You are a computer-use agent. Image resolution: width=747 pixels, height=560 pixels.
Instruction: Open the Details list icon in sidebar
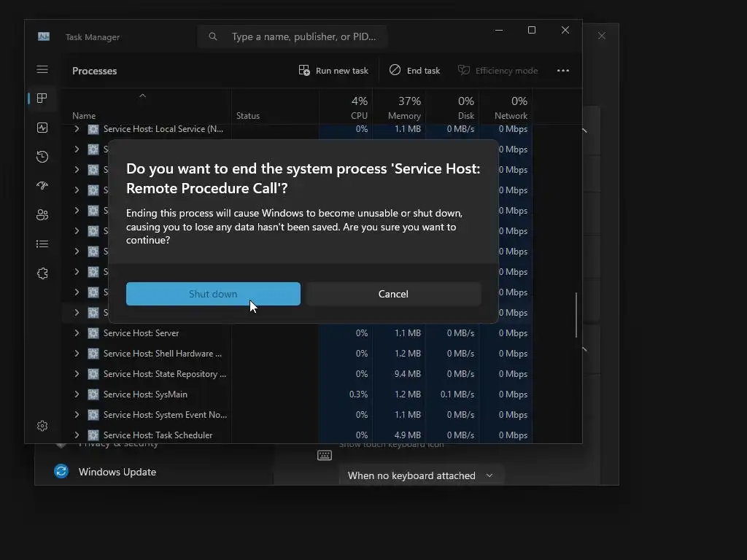tap(42, 244)
